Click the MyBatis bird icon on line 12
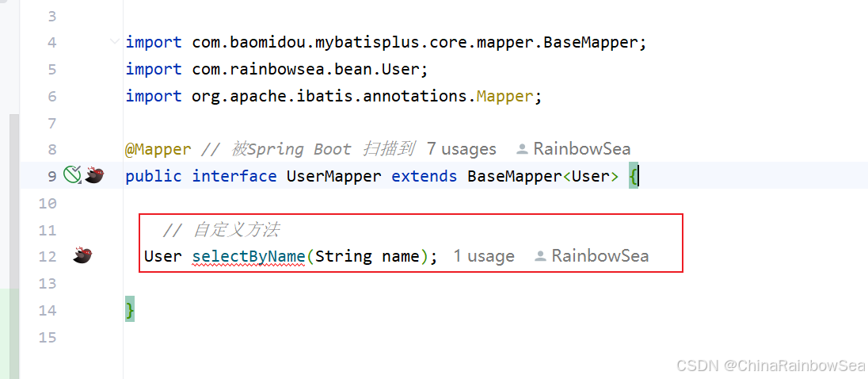The image size is (868, 379). tap(82, 255)
